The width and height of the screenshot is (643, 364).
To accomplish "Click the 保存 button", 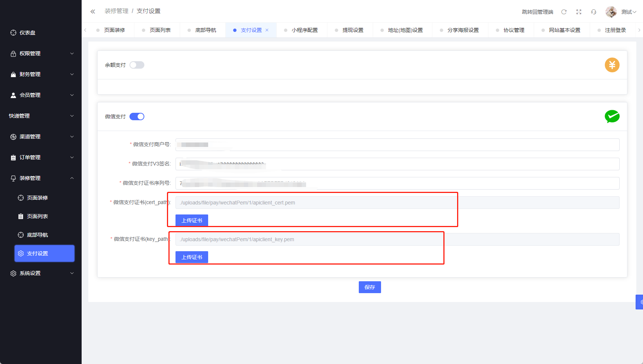I will coord(370,287).
